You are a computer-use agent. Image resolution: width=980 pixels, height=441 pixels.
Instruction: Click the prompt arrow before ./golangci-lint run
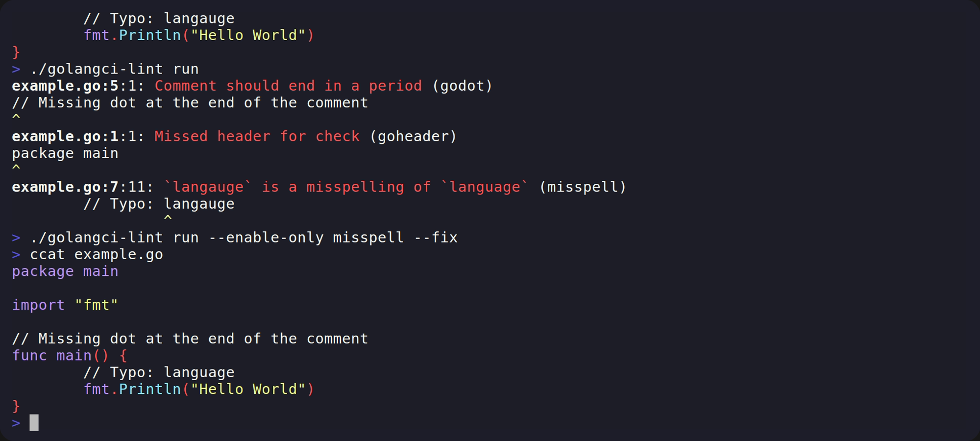click(16, 69)
